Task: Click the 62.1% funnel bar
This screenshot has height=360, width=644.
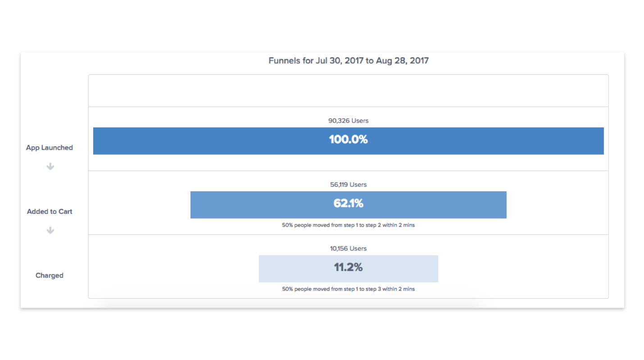Action: coord(348,205)
